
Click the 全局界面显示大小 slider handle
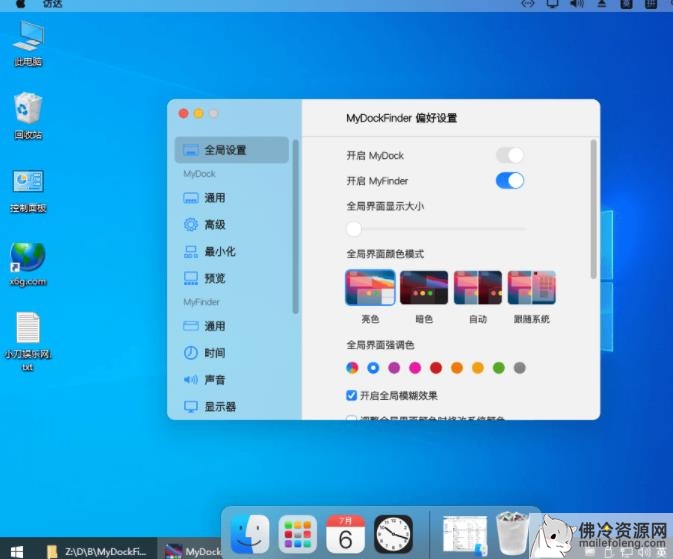point(354,229)
